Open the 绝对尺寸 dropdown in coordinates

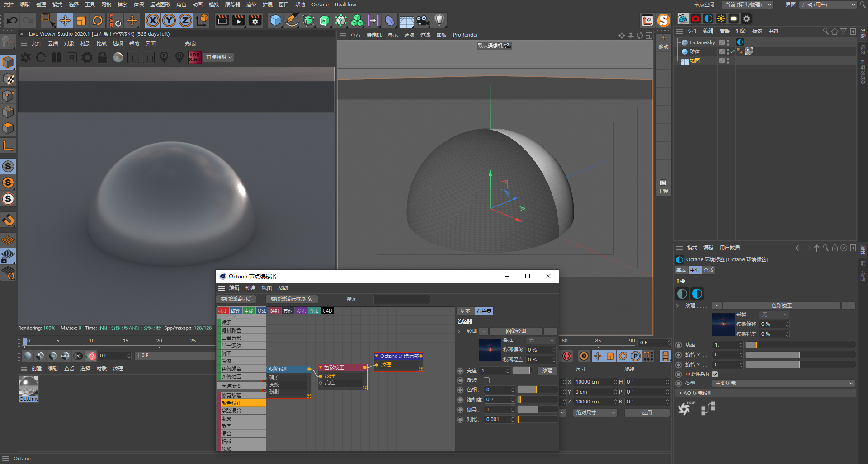[x=595, y=412]
